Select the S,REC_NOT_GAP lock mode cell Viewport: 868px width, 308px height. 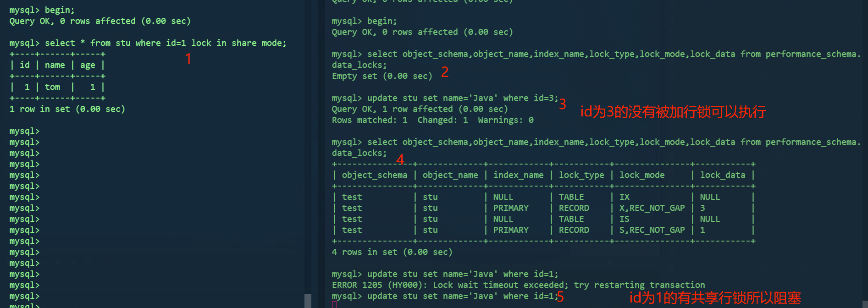652,230
